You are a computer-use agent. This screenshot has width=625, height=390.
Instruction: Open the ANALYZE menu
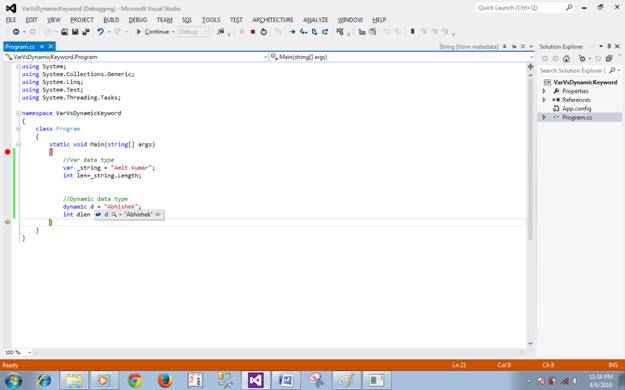[315, 20]
